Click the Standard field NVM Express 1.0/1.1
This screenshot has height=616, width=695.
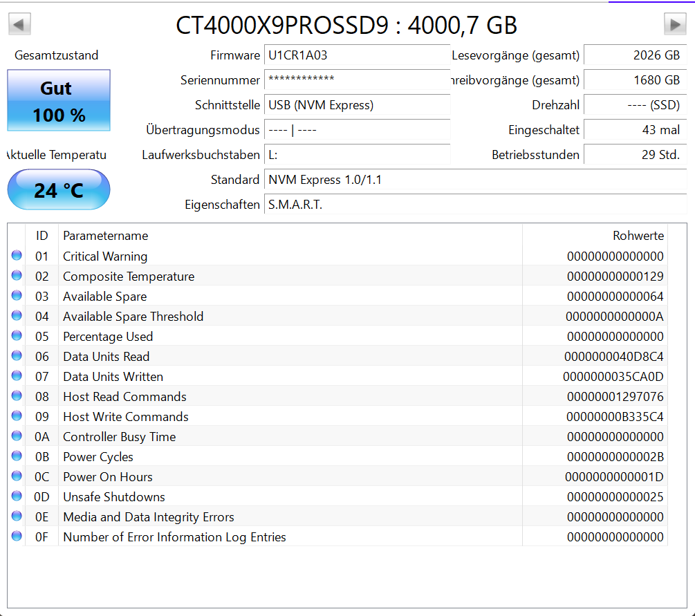coord(476,180)
